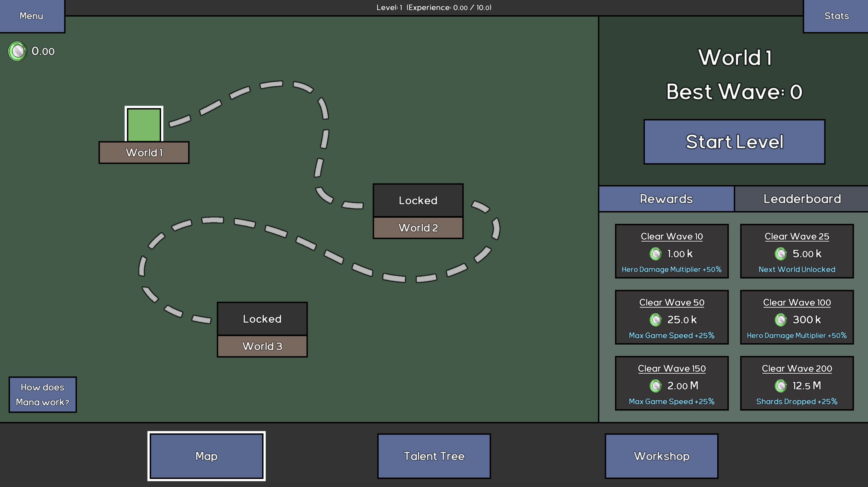868x487 pixels.
Task: Click mana icon in Clear Wave 10 reward
Action: pyautogui.click(x=655, y=254)
